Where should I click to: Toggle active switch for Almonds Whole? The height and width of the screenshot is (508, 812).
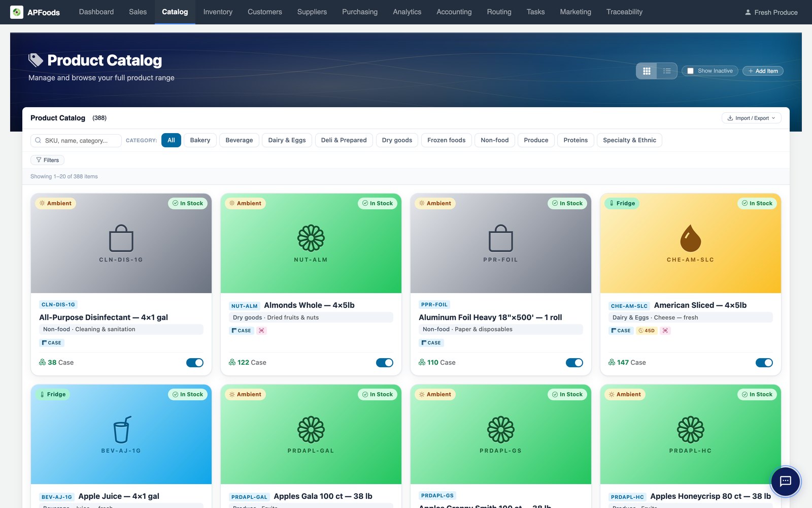385,363
